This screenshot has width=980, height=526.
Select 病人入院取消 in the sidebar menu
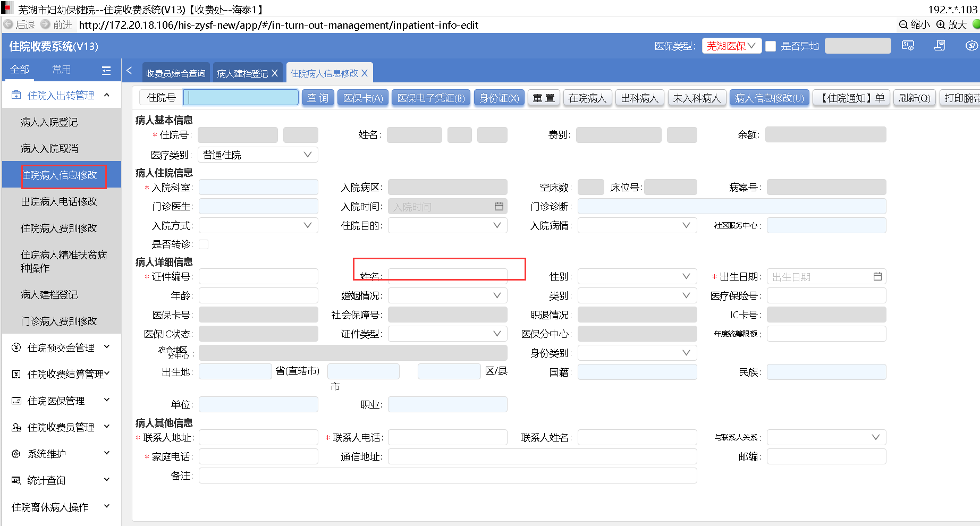[x=49, y=148]
